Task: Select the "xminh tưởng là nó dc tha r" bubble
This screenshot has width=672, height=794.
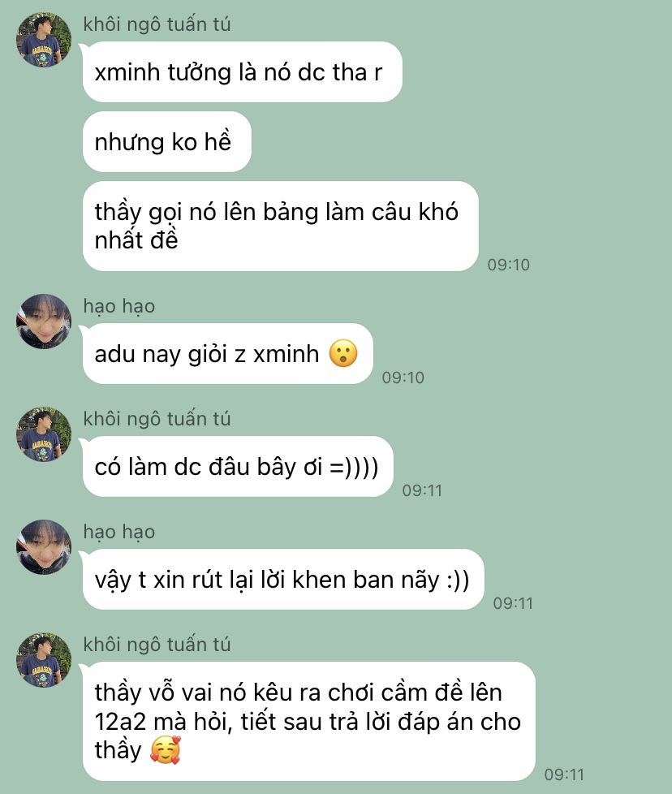Action: (243, 72)
